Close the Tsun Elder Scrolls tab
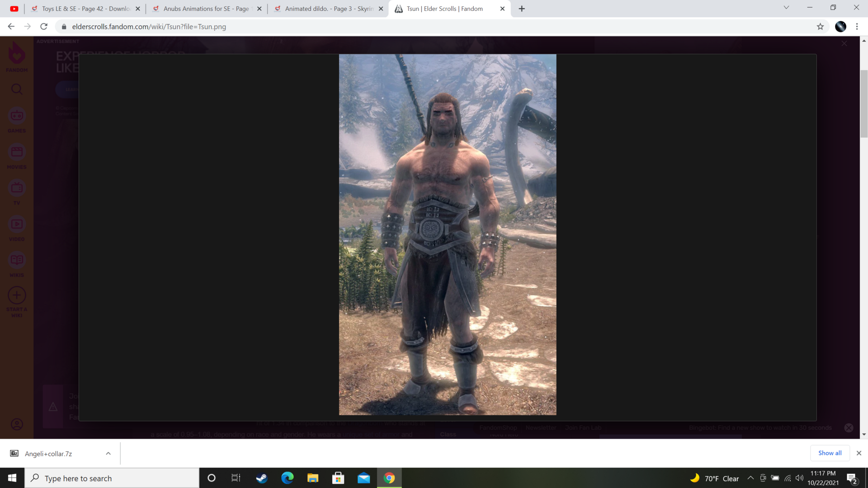 tap(502, 9)
